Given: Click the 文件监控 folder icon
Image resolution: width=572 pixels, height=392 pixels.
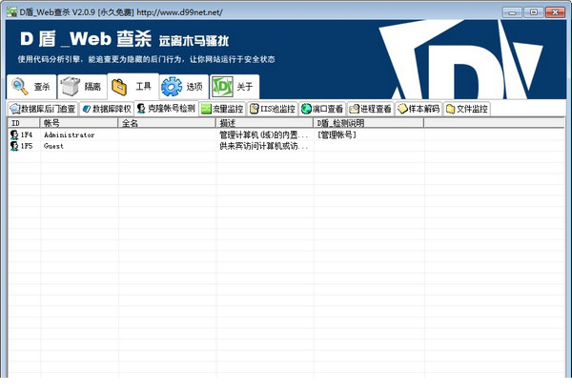Looking at the screenshot, I should tap(451, 109).
